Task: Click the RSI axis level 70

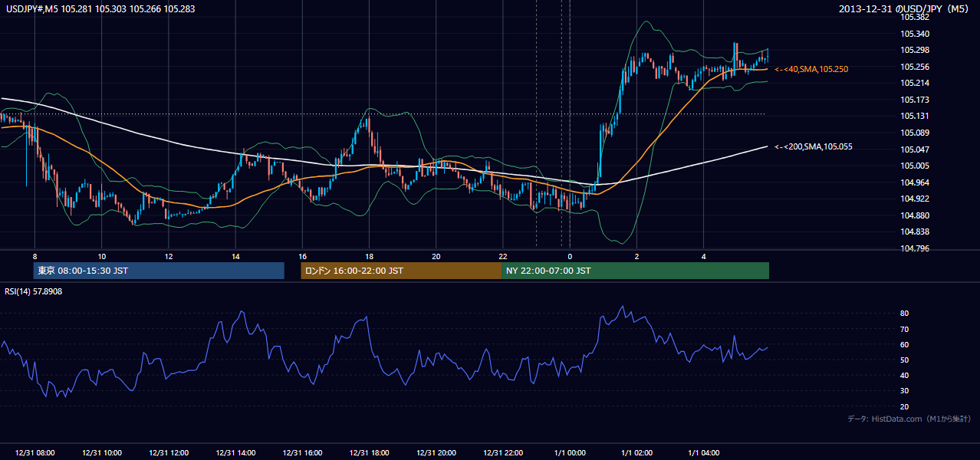Action: (x=905, y=329)
